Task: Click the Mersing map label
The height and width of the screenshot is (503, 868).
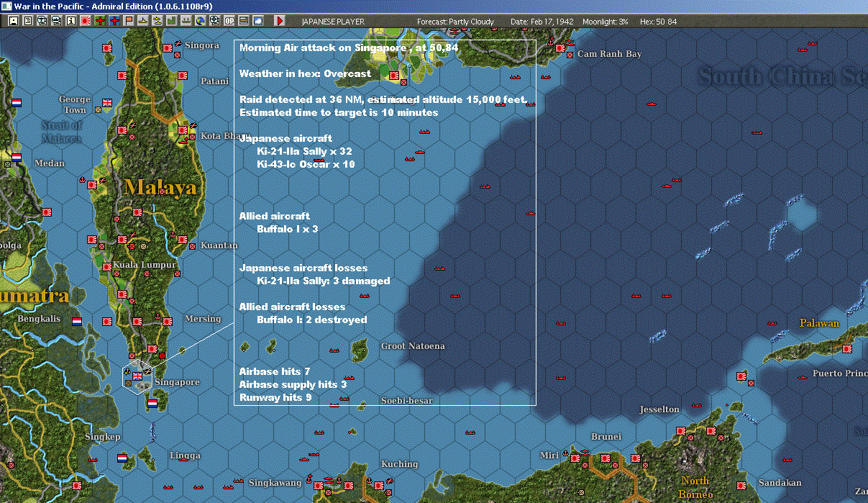Action: coord(203,319)
